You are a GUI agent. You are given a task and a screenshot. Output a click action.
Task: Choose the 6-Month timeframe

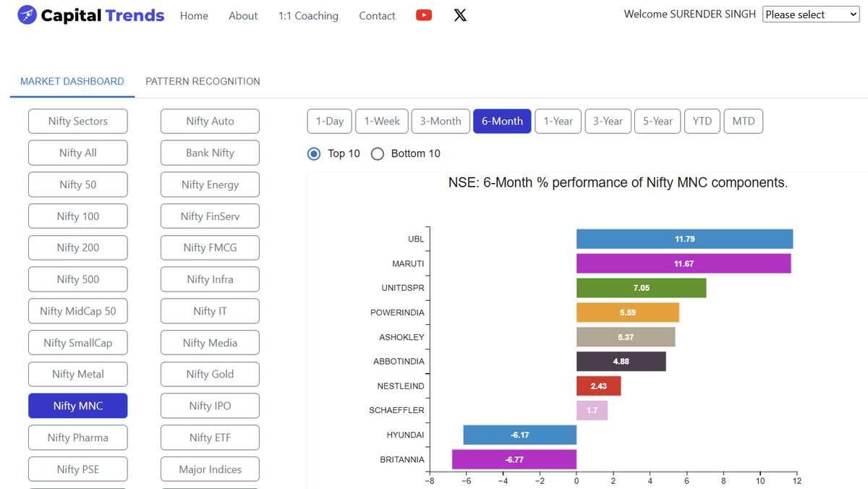coord(502,122)
